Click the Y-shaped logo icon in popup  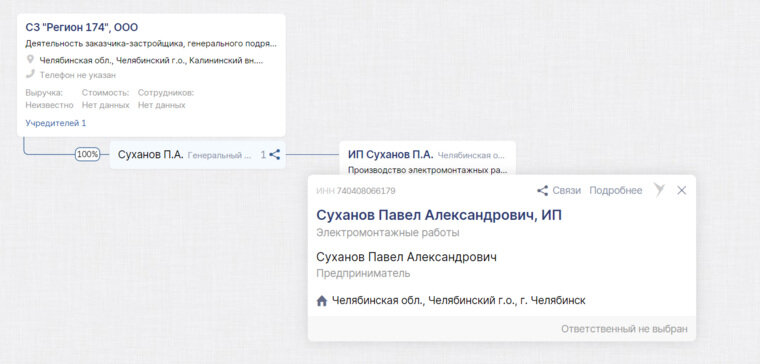[x=659, y=190]
